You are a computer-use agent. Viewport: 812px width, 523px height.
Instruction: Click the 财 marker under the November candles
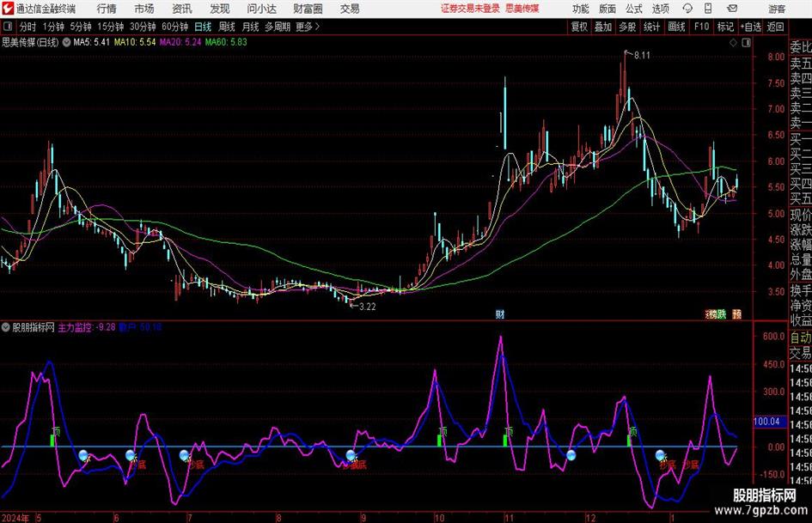coord(500,313)
